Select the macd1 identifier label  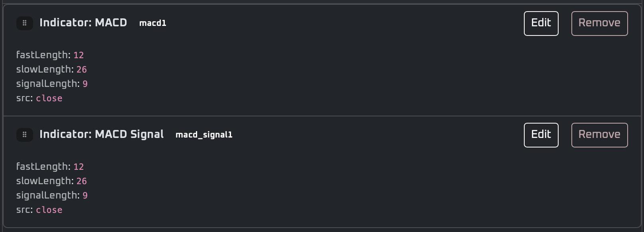click(152, 23)
